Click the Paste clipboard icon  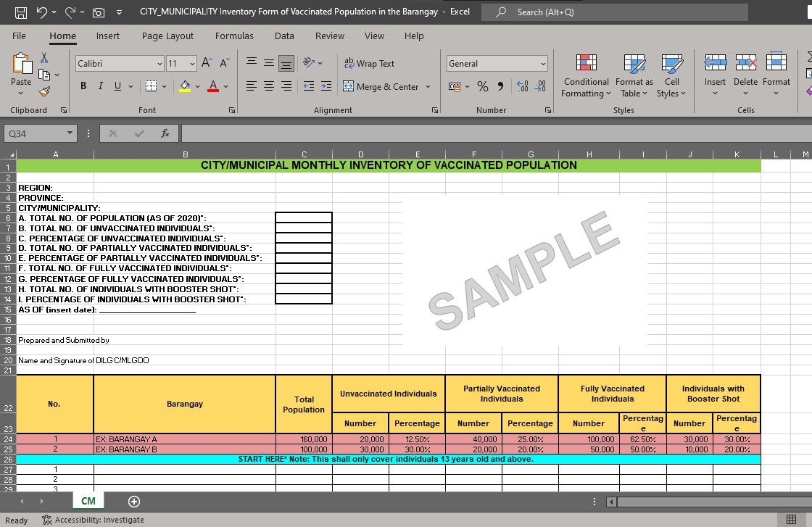point(21,64)
